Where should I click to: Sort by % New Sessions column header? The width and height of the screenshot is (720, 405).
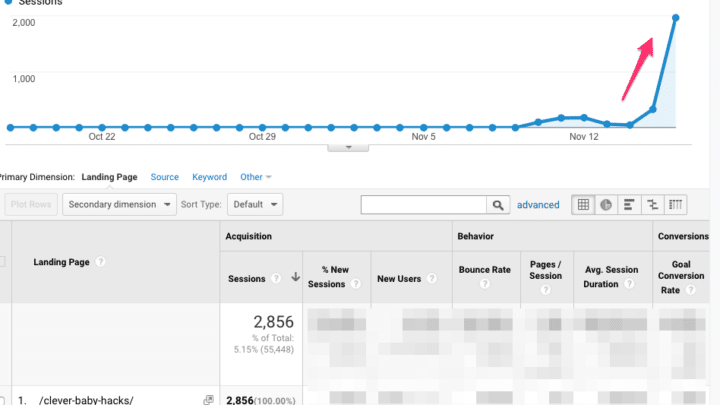point(329,277)
